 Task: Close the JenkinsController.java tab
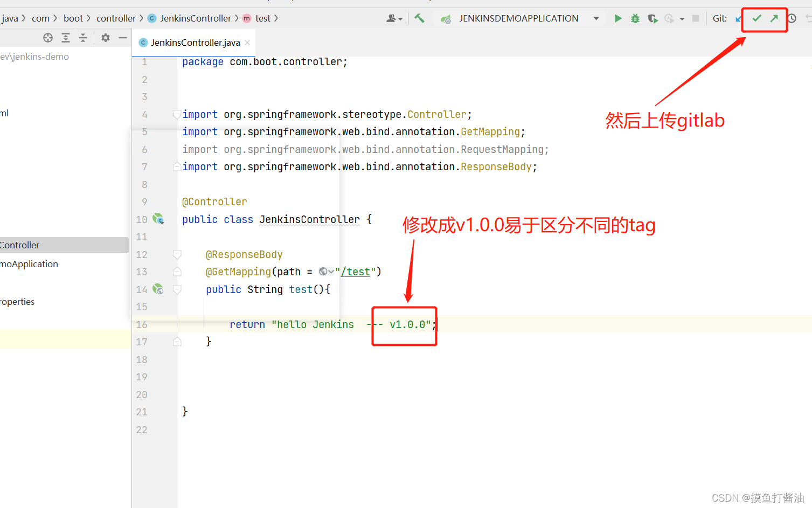(247, 43)
